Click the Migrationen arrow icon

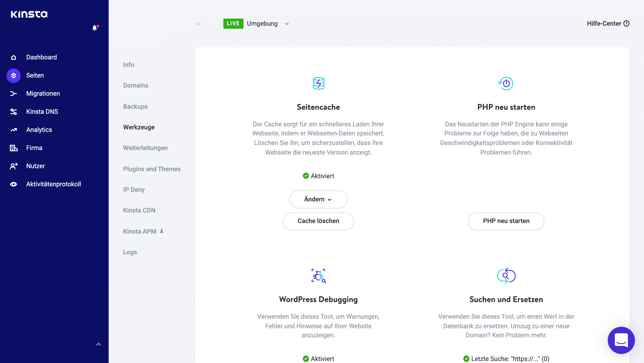coord(14,94)
